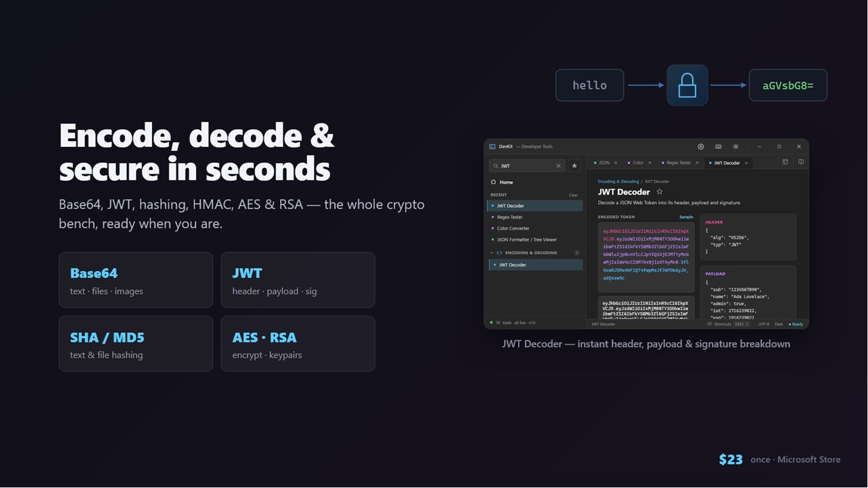Image resolution: width=868 pixels, height=488 pixels.
Task: Close the JSON tab
Action: coord(615,163)
